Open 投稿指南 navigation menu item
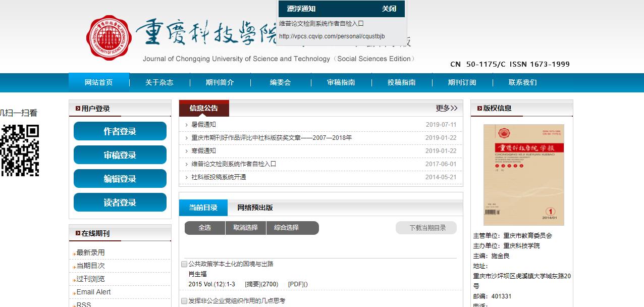The height and width of the screenshot is (307, 644). [401, 82]
